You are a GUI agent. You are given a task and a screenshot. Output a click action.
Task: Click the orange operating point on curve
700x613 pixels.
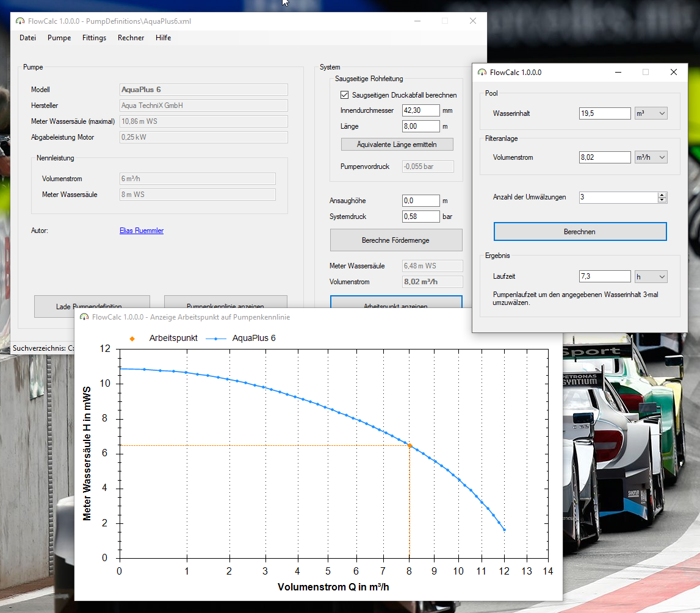coord(410,446)
